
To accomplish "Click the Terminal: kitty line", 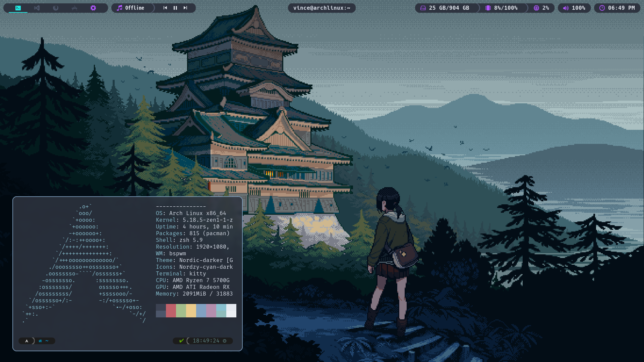I will click(x=181, y=274).
